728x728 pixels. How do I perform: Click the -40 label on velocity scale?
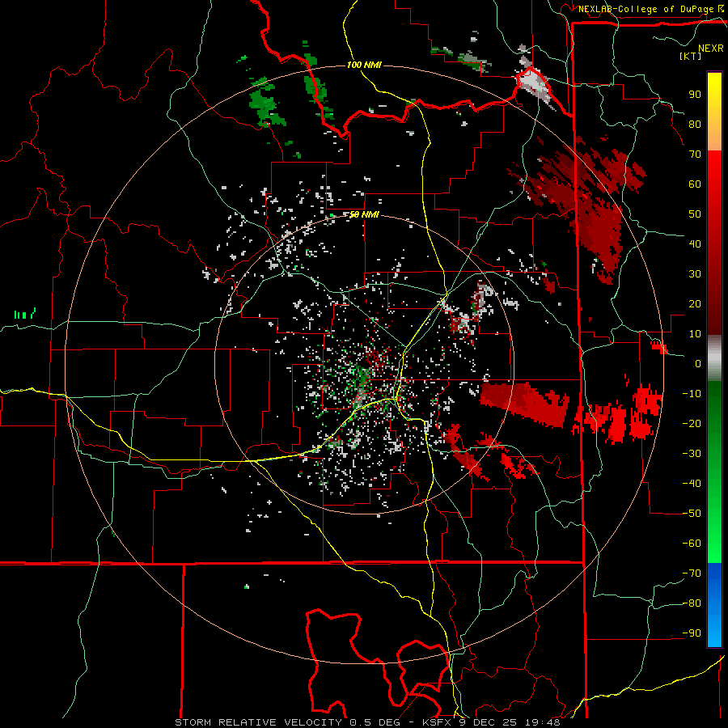[x=692, y=484]
